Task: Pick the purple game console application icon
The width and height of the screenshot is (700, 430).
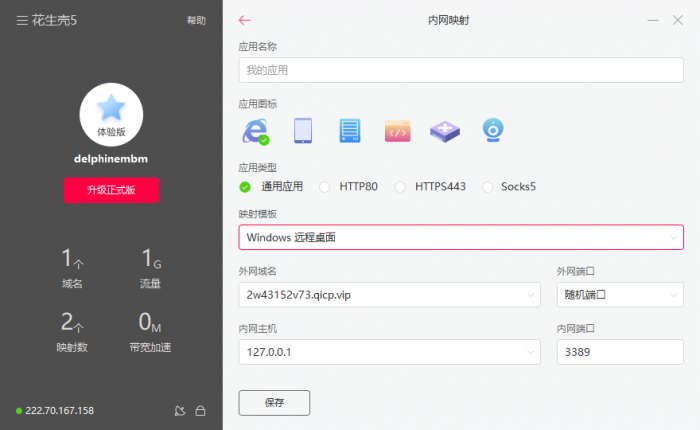Action: (x=445, y=131)
